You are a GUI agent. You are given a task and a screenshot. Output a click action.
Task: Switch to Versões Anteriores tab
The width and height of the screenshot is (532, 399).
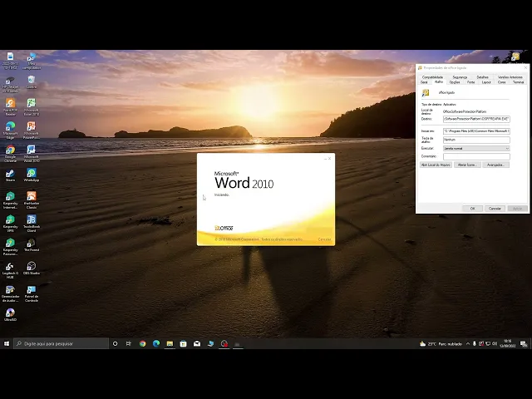pyautogui.click(x=510, y=77)
